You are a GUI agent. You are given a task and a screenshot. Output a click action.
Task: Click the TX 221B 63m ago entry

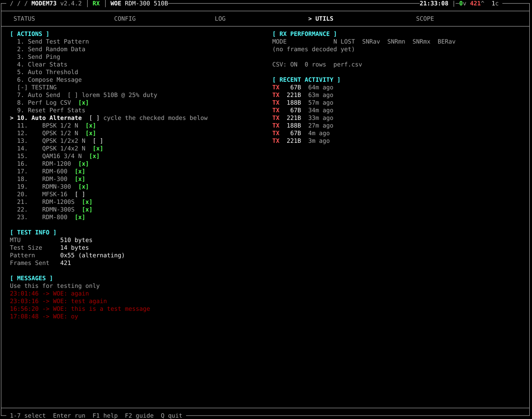pos(303,95)
